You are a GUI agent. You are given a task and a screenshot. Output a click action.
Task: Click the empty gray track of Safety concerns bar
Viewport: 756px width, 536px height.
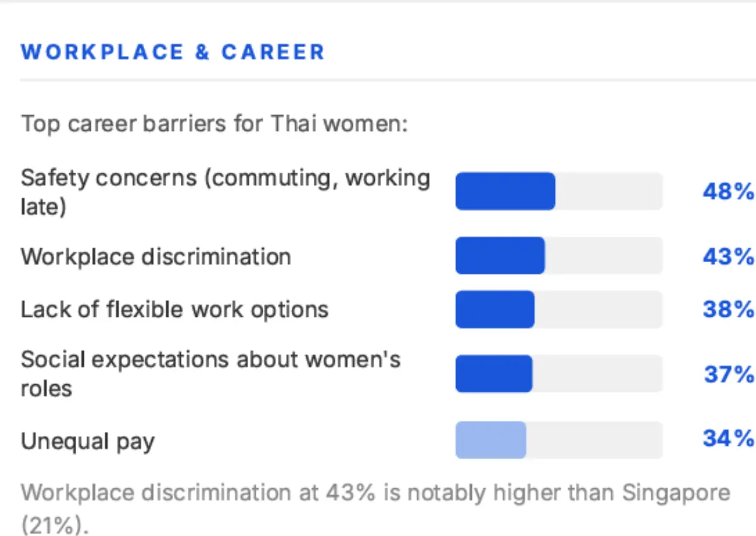coord(609,191)
